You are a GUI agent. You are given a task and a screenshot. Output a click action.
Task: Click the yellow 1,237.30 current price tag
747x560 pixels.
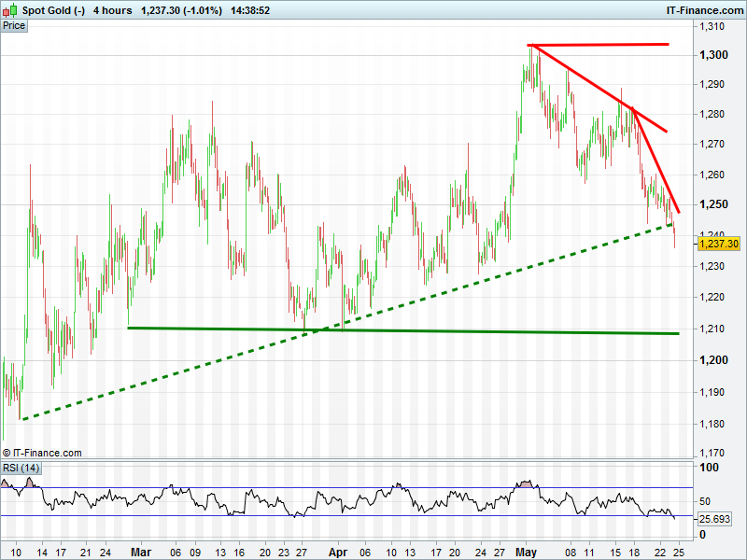tap(719, 244)
